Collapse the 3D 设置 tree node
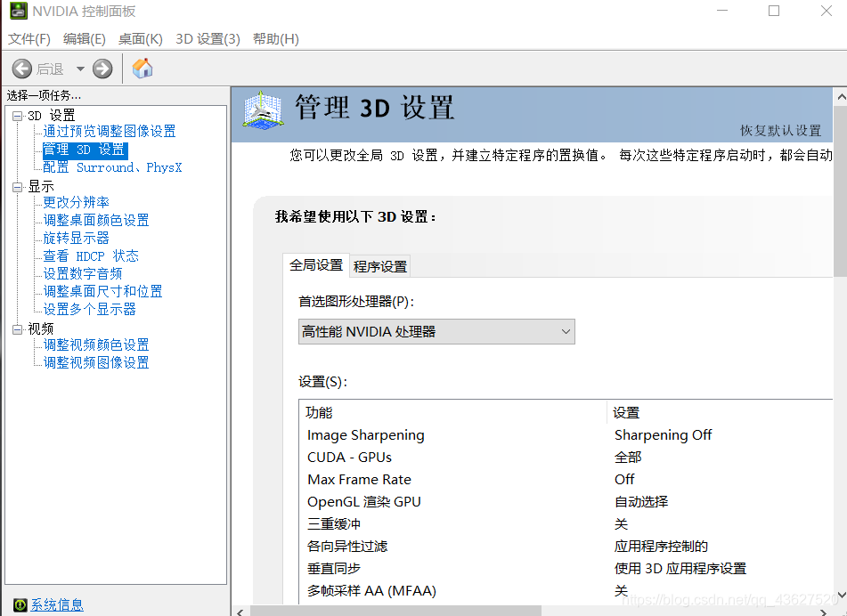Image resolution: width=847 pixels, height=616 pixels. [18, 116]
